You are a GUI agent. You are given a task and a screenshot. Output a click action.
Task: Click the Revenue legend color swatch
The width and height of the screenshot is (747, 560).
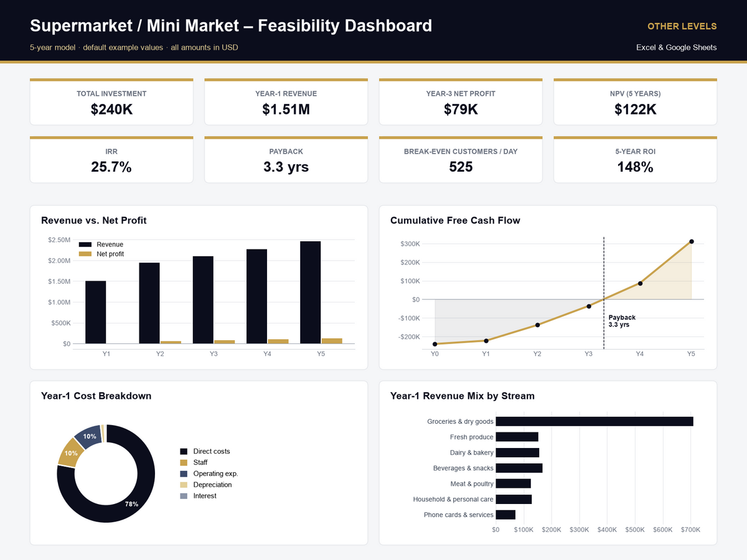pyautogui.click(x=85, y=245)
